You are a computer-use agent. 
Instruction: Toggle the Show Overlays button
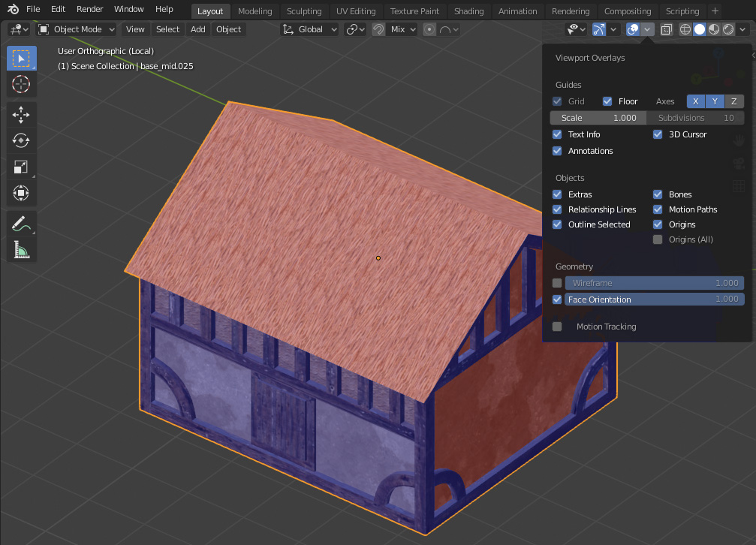click(633, 29)
